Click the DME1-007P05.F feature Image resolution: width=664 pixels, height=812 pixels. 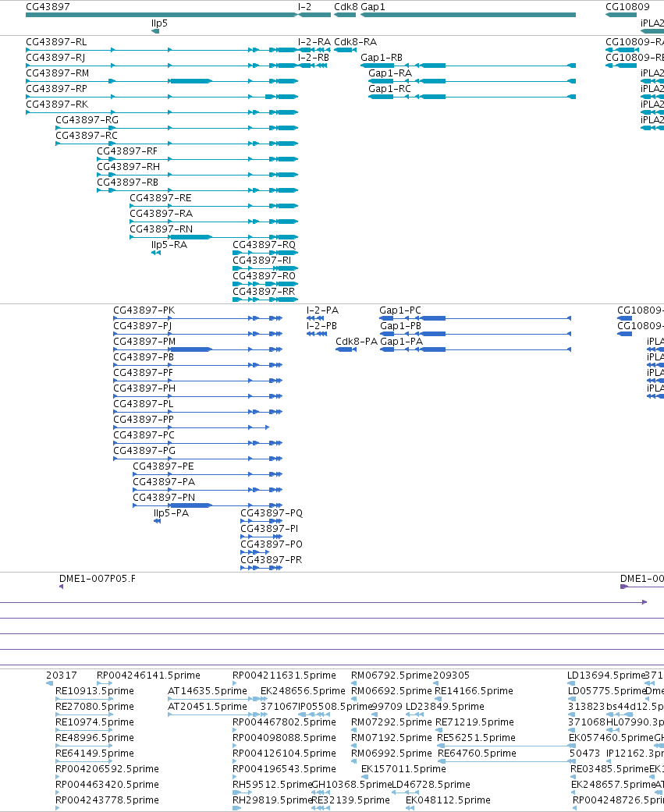(x=61, y=587)
